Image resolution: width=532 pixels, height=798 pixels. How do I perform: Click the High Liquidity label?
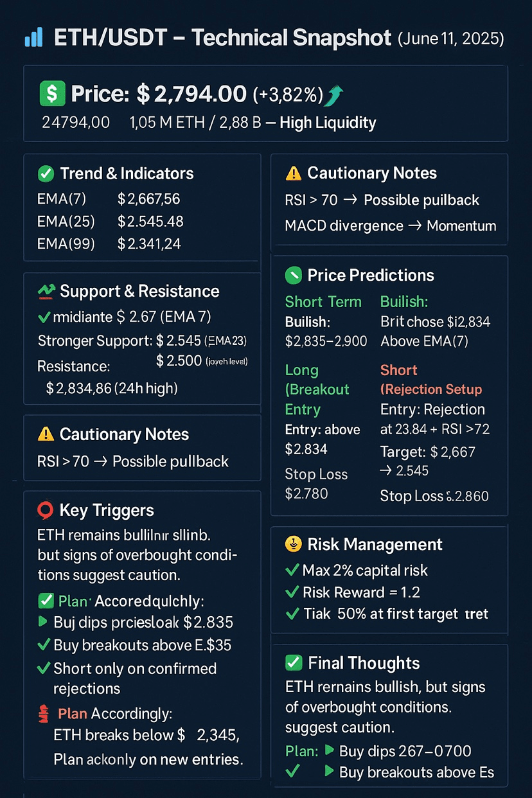click(x=328, y=123)
